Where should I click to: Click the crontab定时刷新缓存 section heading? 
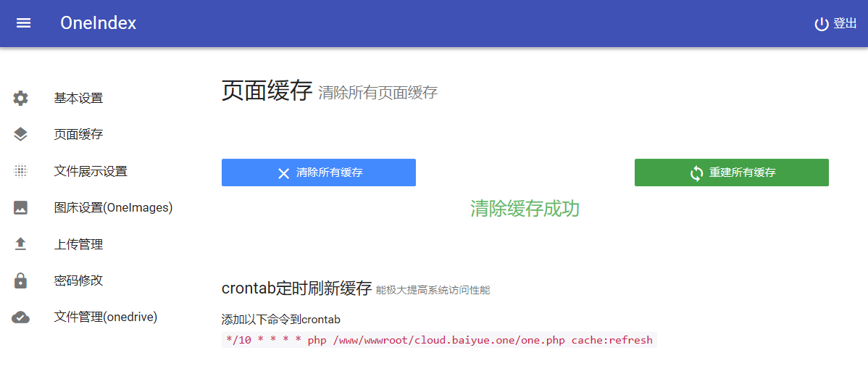296,288
